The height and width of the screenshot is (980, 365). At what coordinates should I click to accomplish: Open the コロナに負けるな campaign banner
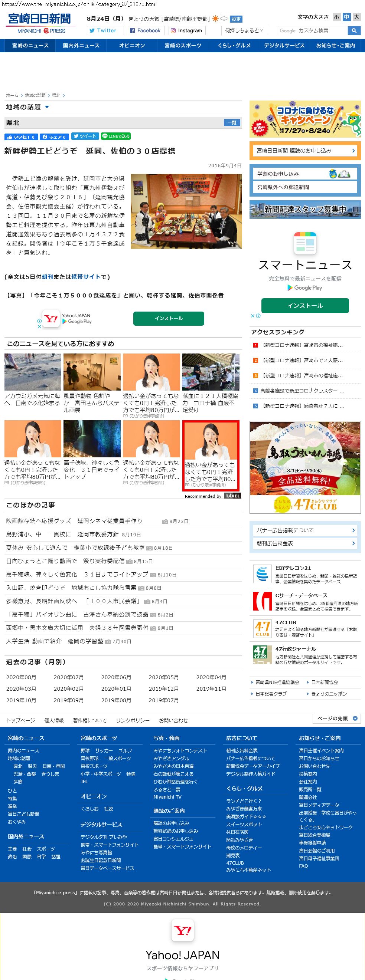305,119
